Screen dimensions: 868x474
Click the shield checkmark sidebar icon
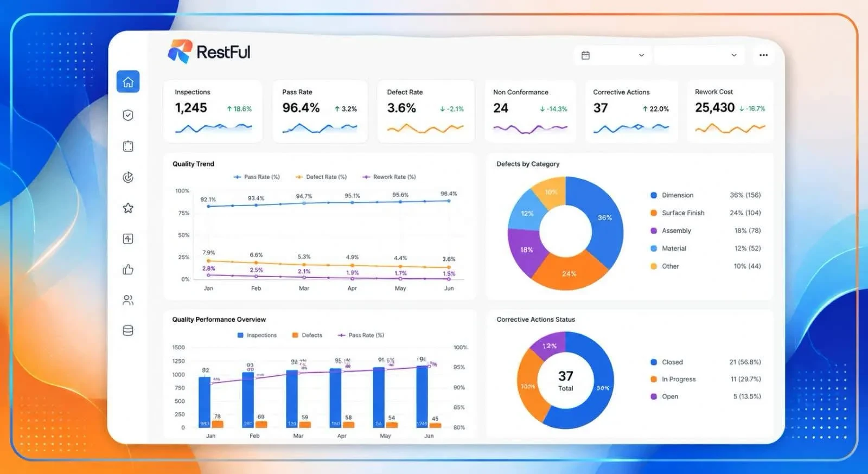coord(128,115)
